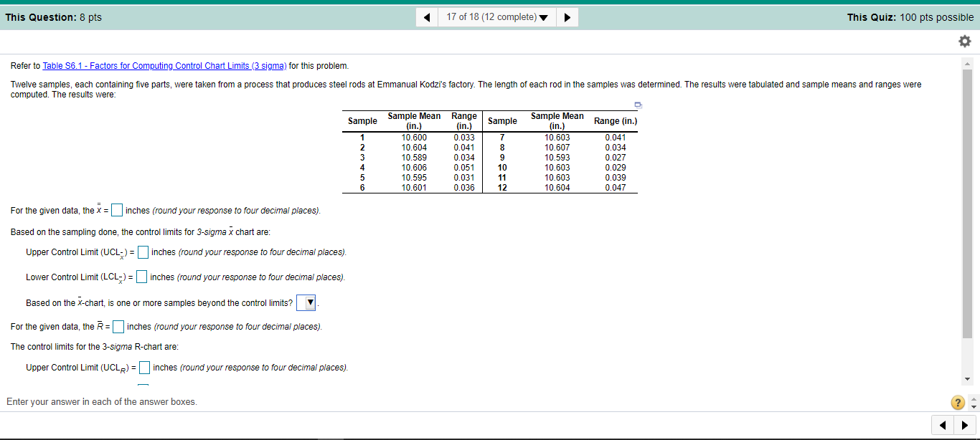Click range value 0.027 for sample 9
Screen dimensions: 980x440
[x=616, y=158]
